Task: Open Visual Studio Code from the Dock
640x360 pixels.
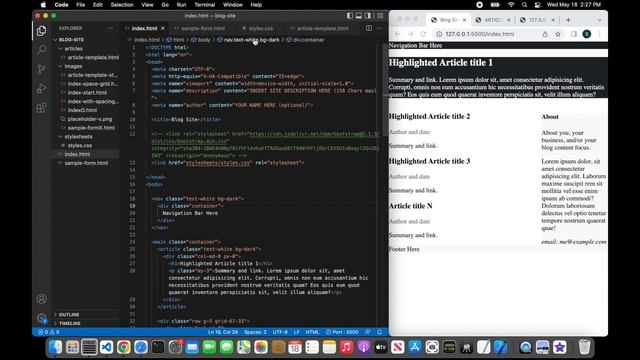Action: pos(107,347)
